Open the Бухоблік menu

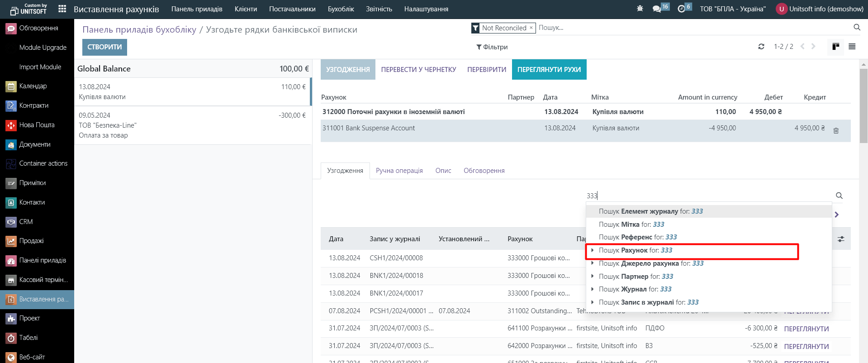[341, 9]
